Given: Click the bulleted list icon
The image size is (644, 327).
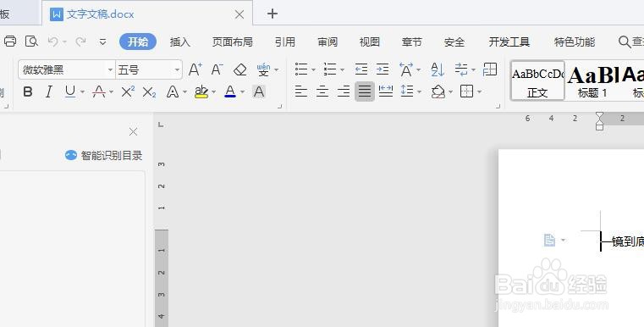Looking at the screenshot, I should coord(301,69).
